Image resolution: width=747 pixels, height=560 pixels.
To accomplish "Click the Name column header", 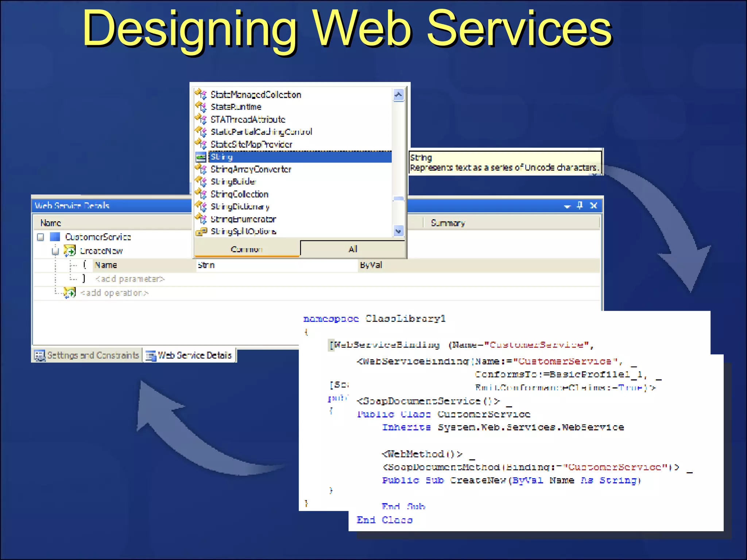I will tap(51, 223).
